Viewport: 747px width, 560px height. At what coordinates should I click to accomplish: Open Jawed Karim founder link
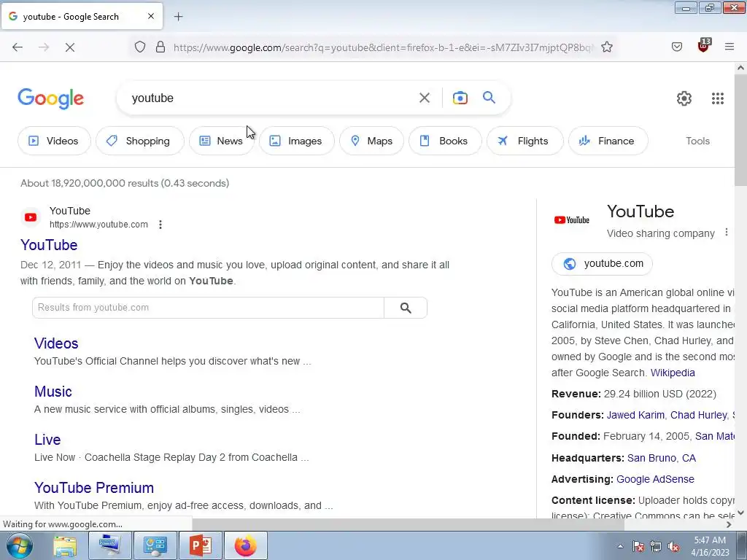point(635,415)
